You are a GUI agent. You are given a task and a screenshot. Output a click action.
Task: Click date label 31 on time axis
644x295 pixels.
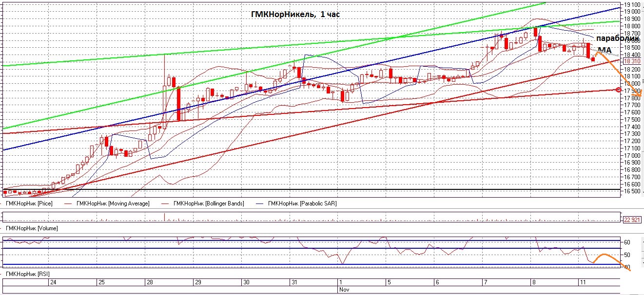(x=293, y=282)
